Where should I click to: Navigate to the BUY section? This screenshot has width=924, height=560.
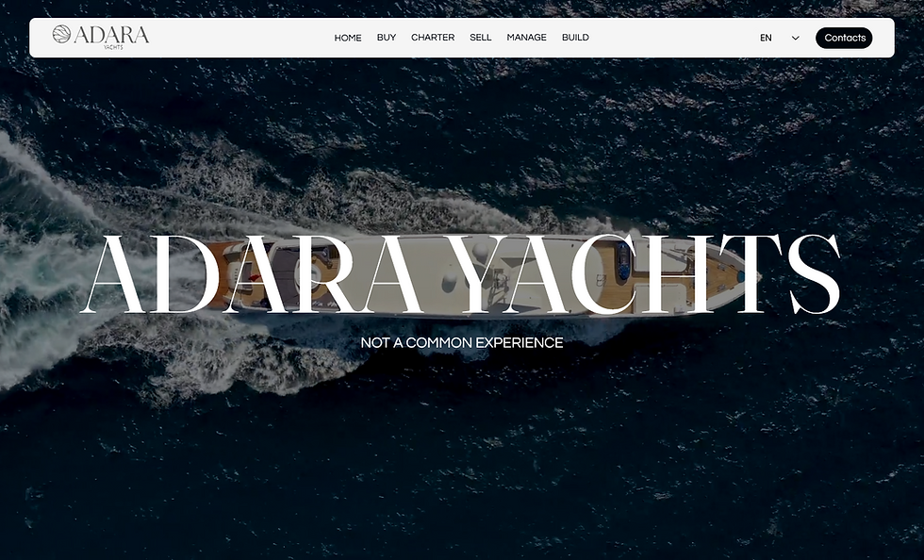386,37
